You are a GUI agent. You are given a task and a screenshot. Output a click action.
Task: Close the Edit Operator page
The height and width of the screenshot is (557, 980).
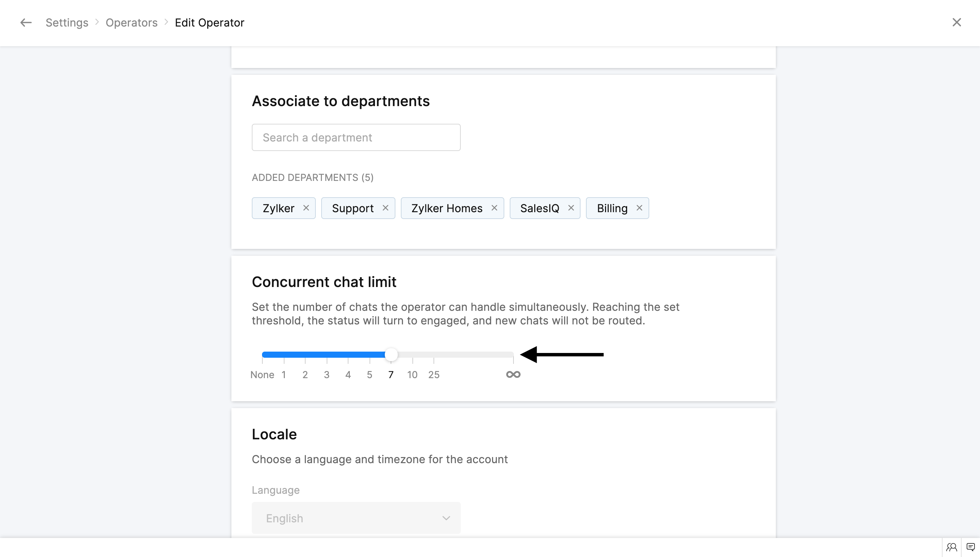pyautogui.click(x=957, y=22)
